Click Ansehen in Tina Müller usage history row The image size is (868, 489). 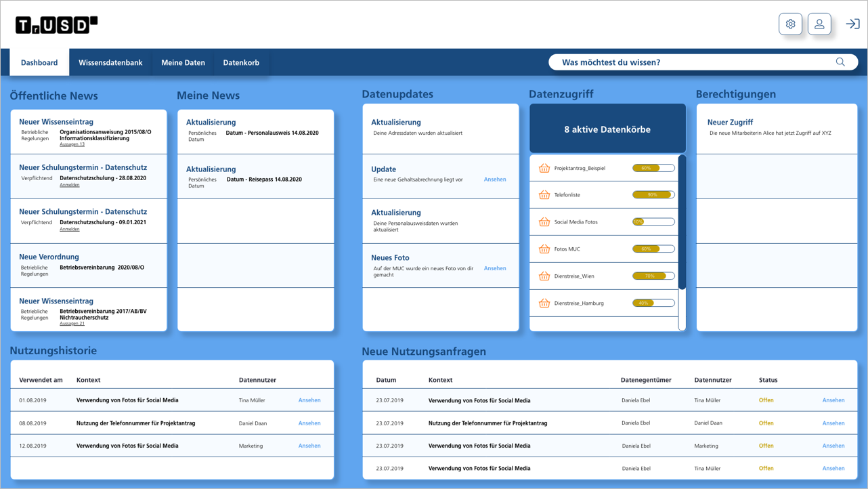[x=309, y=400]
